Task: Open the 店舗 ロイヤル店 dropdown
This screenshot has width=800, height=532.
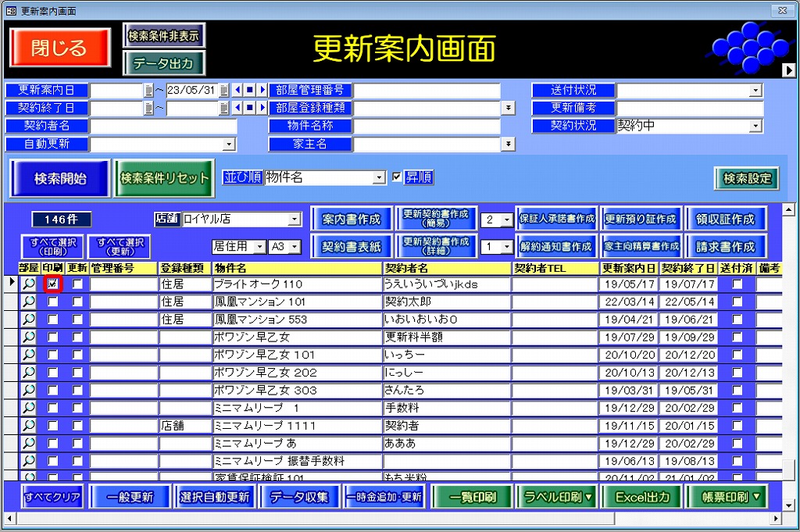Action: 295,220
